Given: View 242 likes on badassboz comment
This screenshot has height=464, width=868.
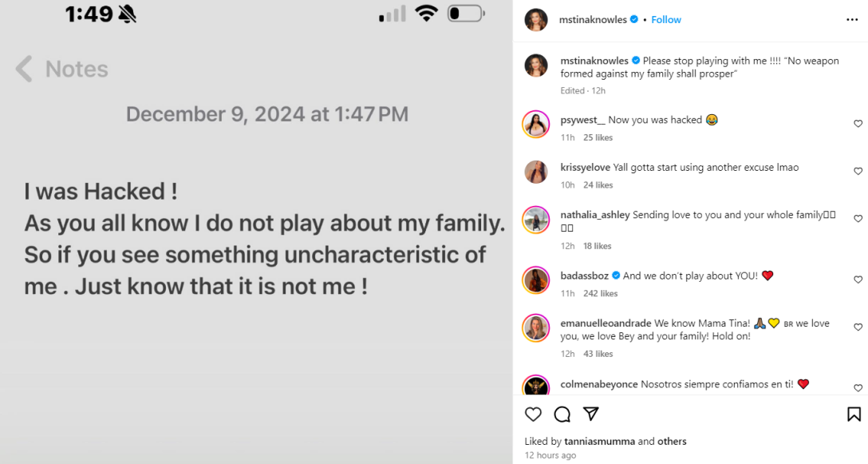Looking at the screenshot, I should [600, 294].
